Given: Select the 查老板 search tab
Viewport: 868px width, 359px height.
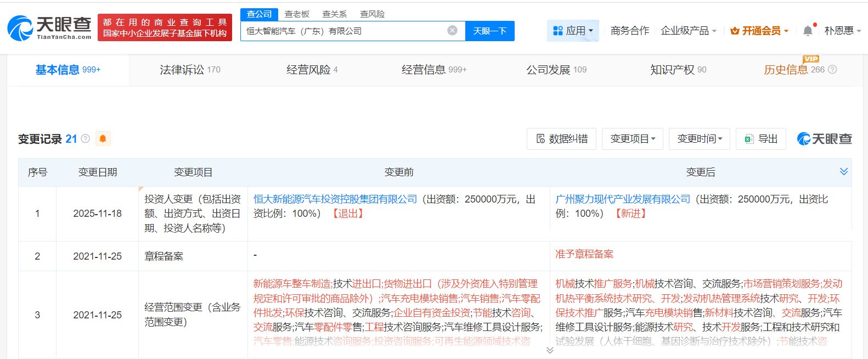Looking at the screenshot, I should point(297,14).
